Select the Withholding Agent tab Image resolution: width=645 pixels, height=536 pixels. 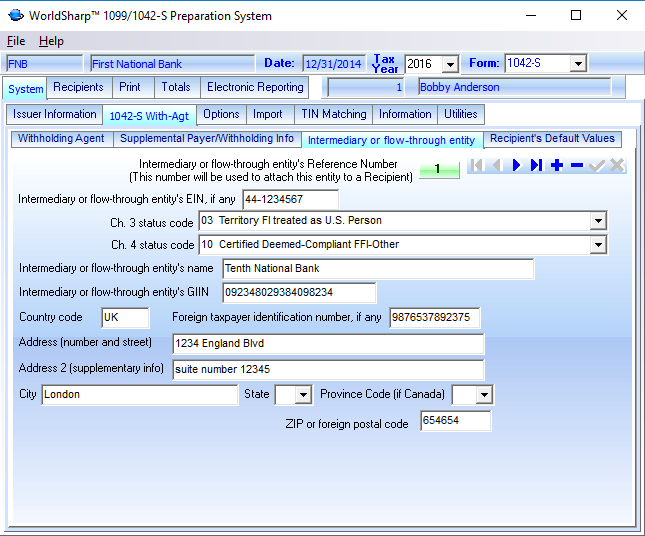tap(61, 139)
